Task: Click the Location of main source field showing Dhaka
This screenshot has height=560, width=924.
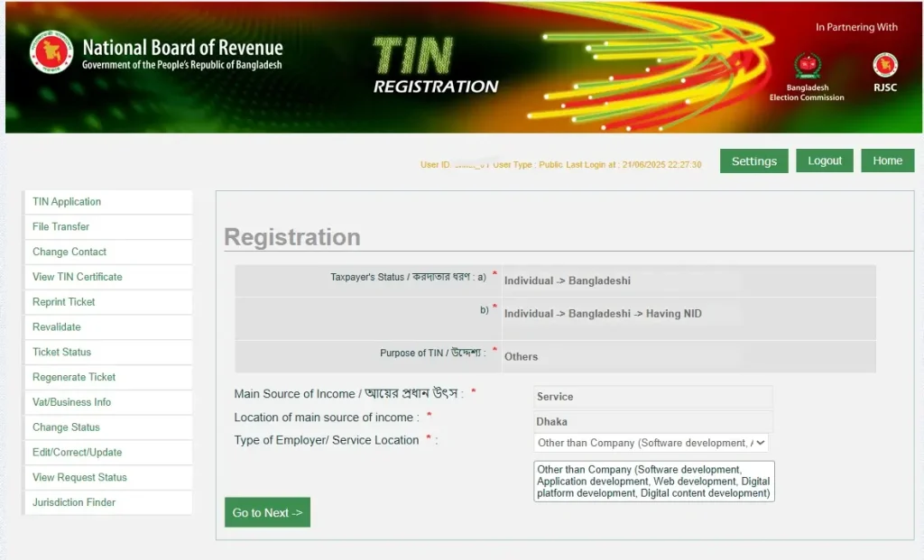Action: click(x=652, y=421)
